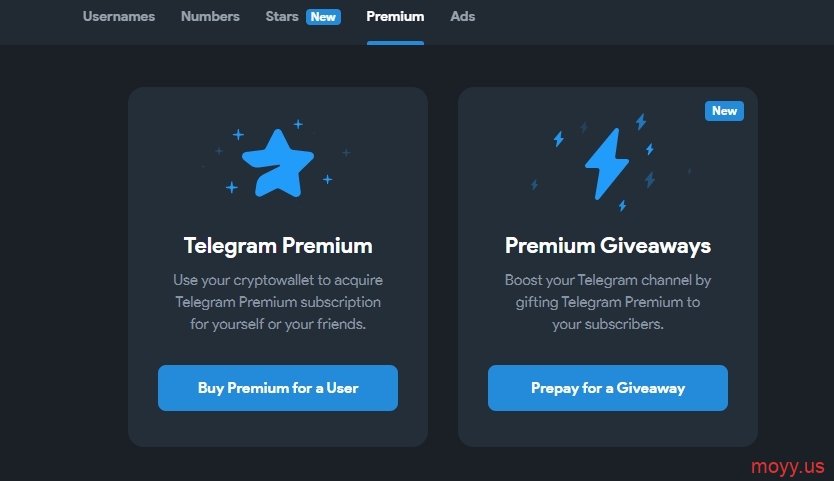
Task: Click the Boost your Telegram channel description
Action: 607,302
